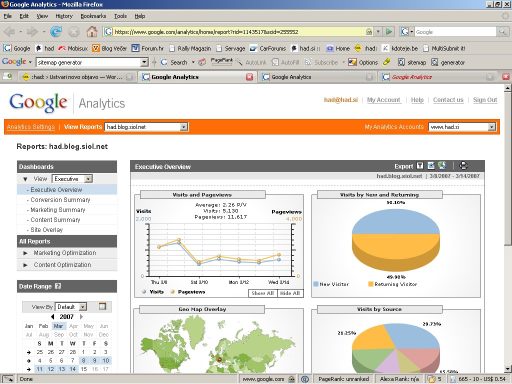The width and height of the screenshot is (512, 384).
Task: Select the week row arrow for week of 11
Action: (29, 369)
